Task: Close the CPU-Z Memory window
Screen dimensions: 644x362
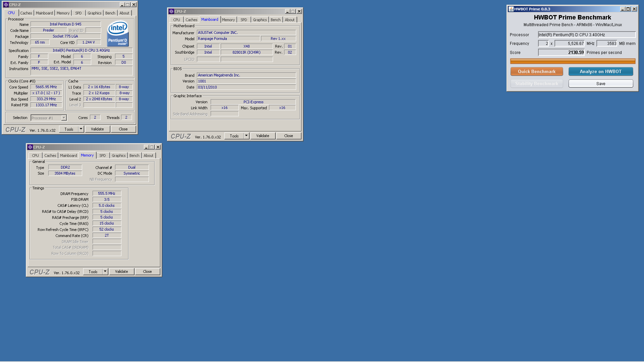Action: point(158,147)
